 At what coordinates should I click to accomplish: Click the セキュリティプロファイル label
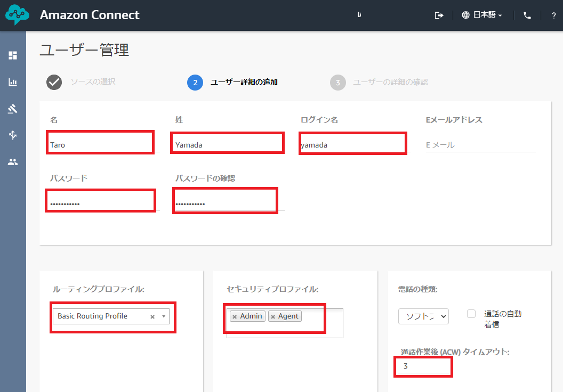(x=272, y=289)
